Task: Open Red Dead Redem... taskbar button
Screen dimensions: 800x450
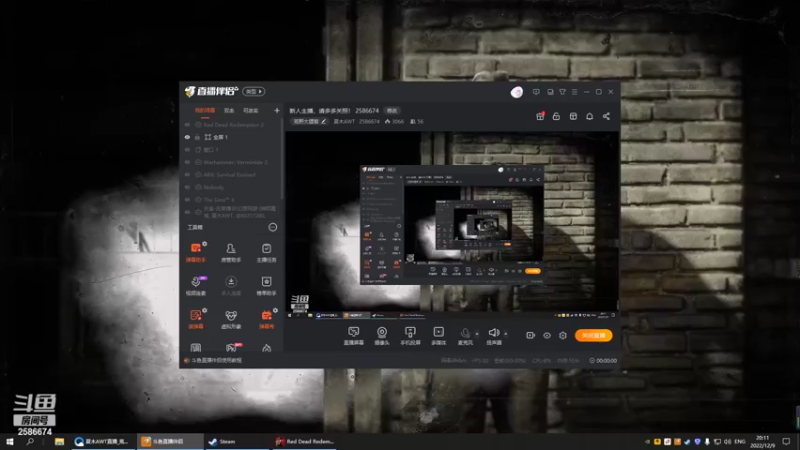Action: 304,441
